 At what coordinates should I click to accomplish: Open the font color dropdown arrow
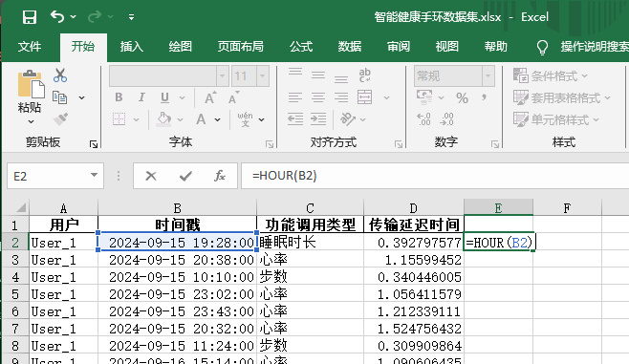pos(217,119)
